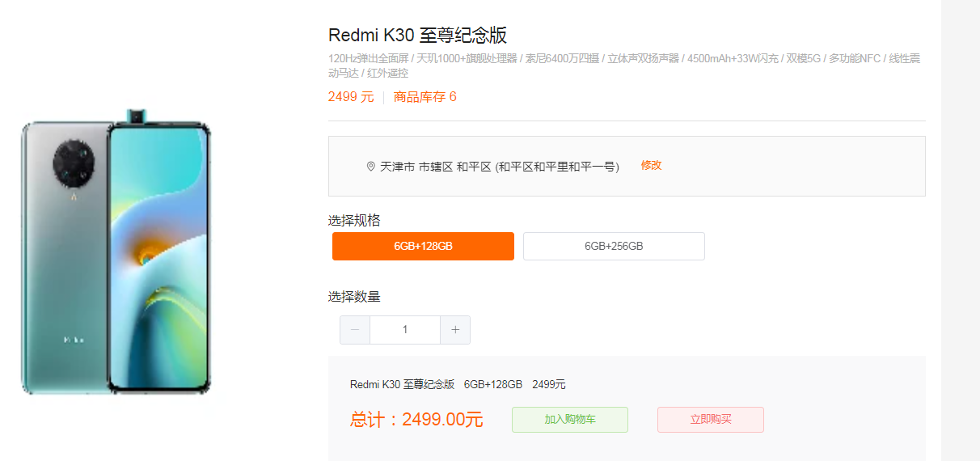Click the 选择数量 section label
The image size is (980, 461).
354,297
